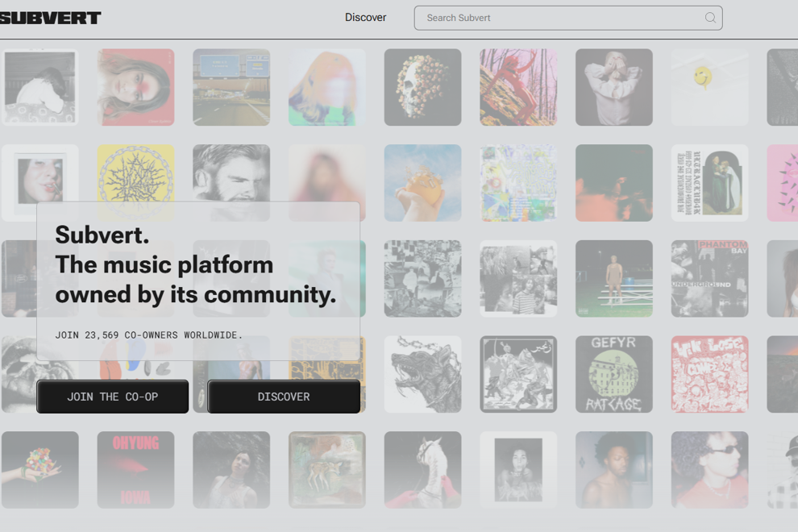Open the Discover menu item
Image resolution: width=798 pixels, height=532 pixels.
point(365,17)
